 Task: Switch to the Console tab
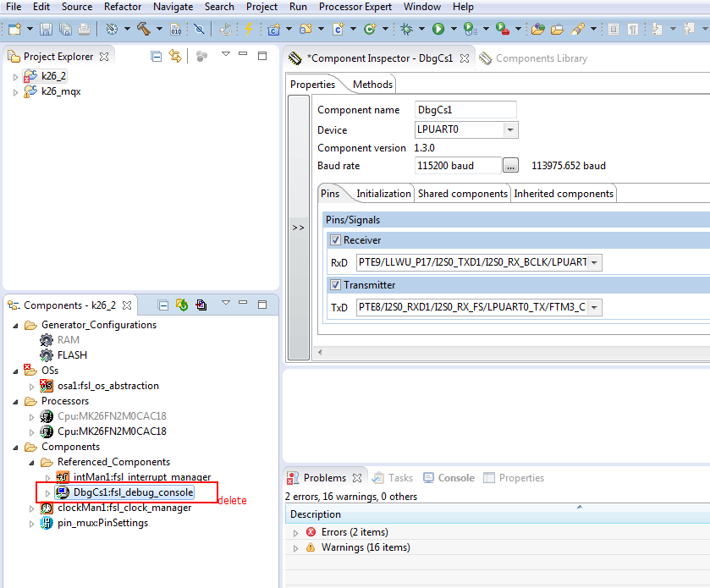(x=449, y=478)
